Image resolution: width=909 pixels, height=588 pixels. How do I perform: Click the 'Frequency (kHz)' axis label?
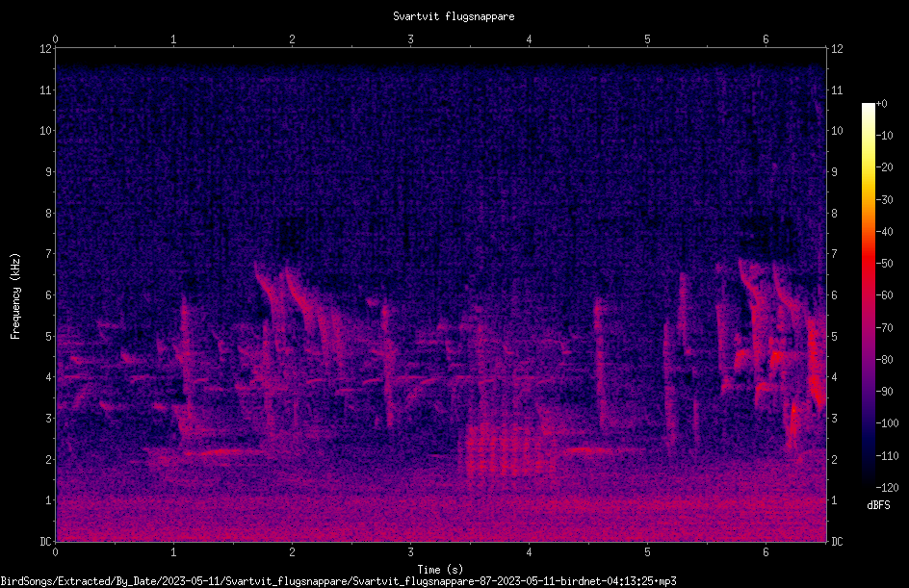click(x=15, y=296)
